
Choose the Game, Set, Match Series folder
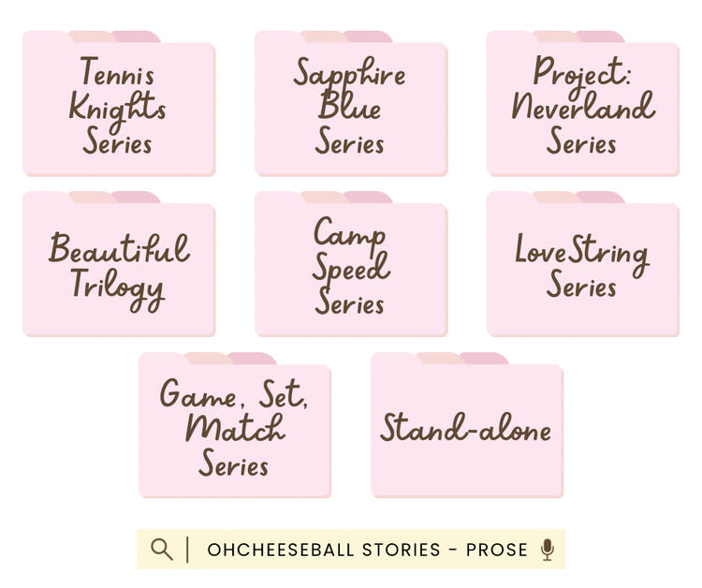point(235,430)
